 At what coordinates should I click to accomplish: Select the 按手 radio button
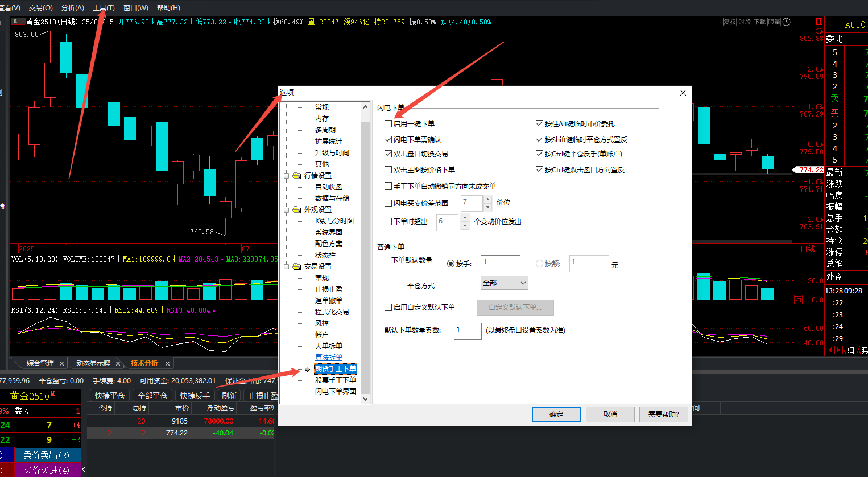451,264
